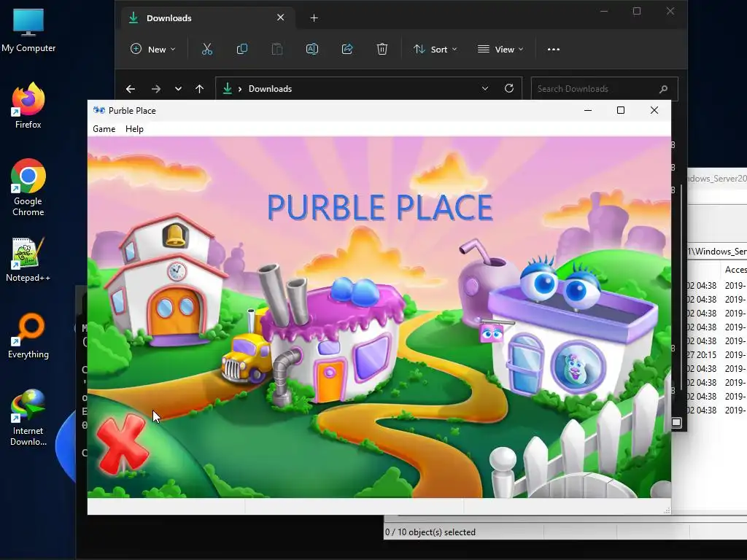Click the Downloads window vertical scrollbar

click(x=682, y=286)
